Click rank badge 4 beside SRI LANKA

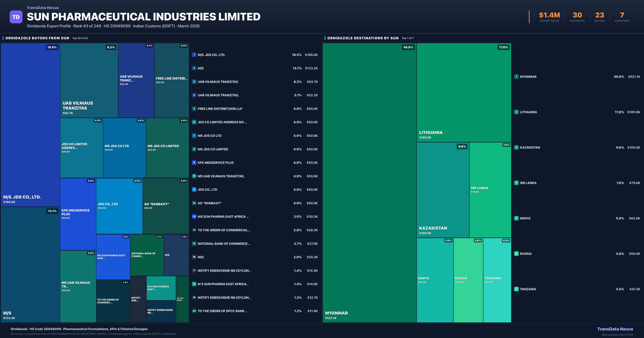pyautogui.click(x=516, y=183)
